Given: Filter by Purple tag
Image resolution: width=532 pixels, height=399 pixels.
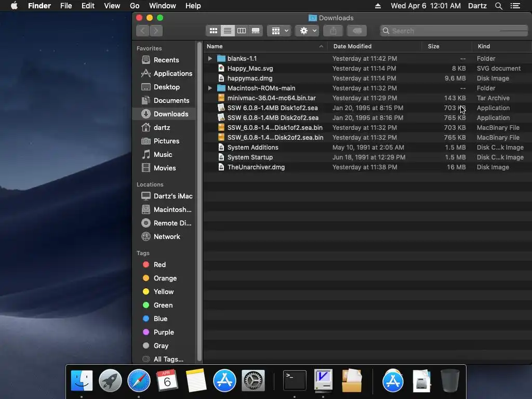Looking at the screenshot, I should pyautogui.click(x=164, y=332).
